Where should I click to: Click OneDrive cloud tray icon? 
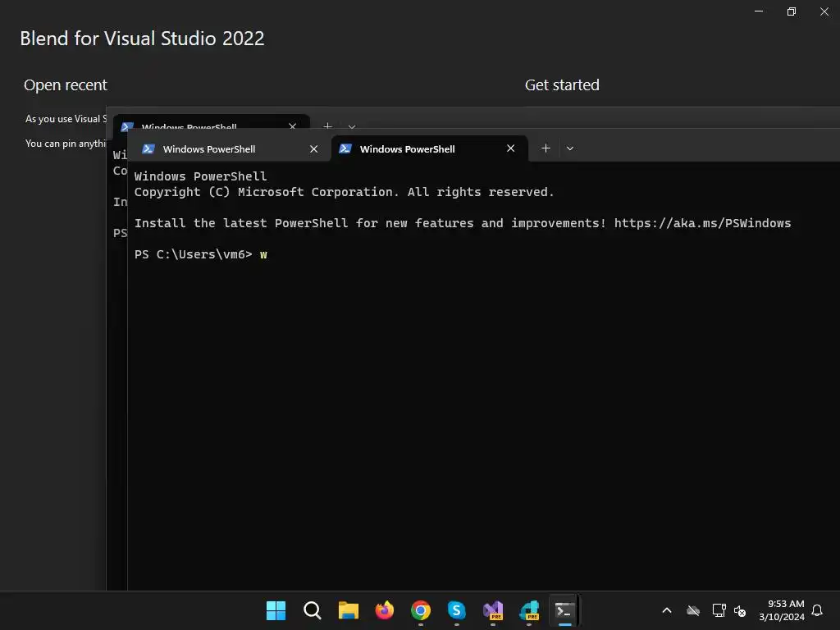[693, 610]
